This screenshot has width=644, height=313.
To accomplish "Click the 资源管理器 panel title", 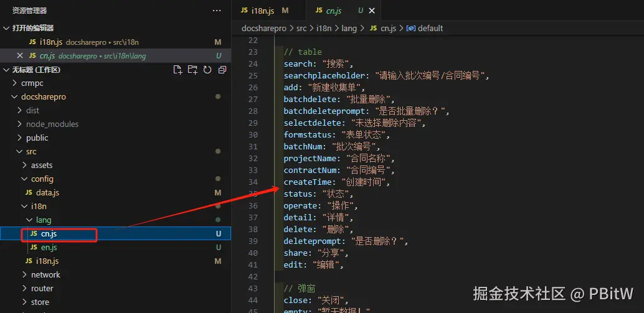I will click(x=29, y=11).
